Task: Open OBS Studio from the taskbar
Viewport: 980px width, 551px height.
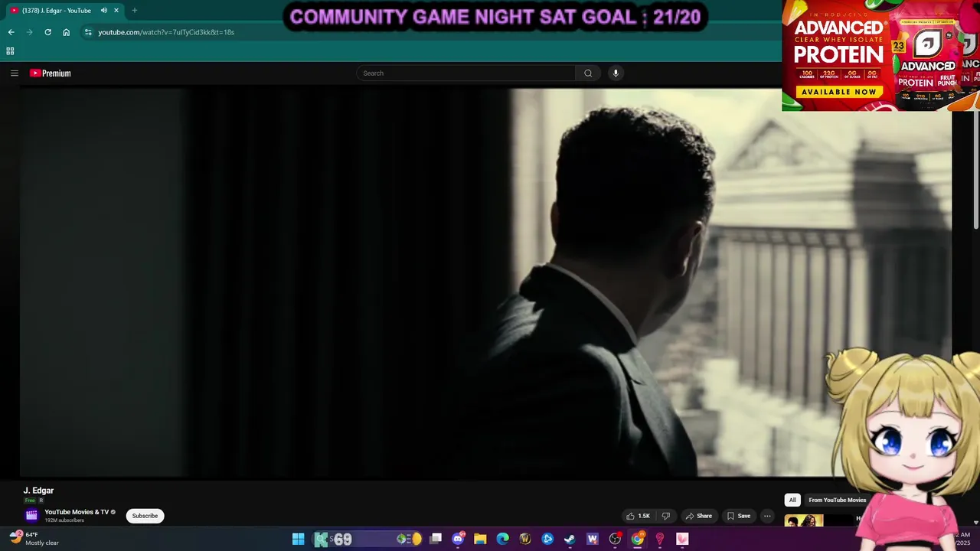Action: (615, 539)
